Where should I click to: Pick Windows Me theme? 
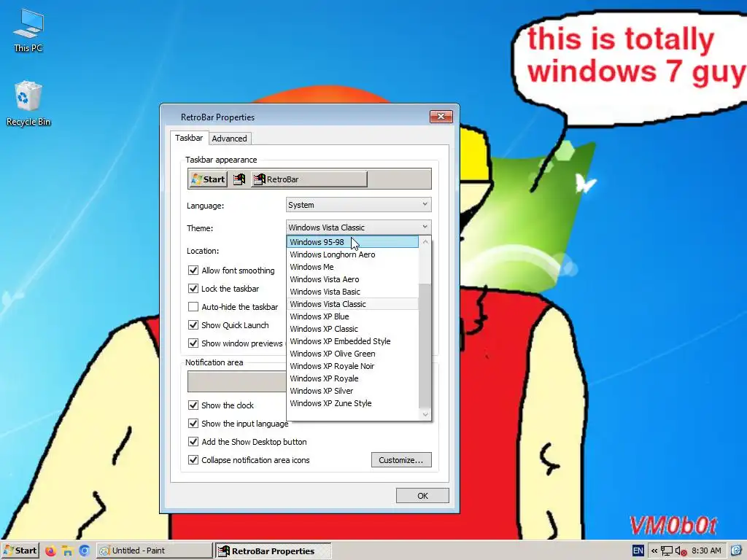pos(352,267)
